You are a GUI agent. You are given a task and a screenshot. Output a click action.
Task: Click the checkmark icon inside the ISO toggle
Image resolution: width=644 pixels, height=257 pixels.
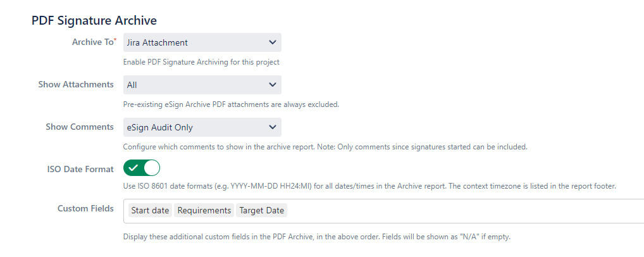point(133,168)
